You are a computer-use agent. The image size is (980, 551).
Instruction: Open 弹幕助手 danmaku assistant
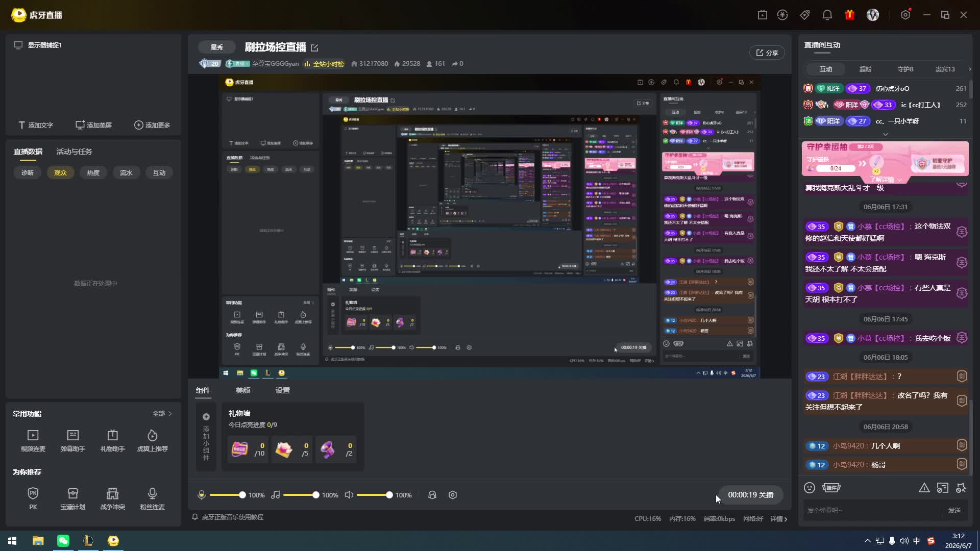[73, 440]
